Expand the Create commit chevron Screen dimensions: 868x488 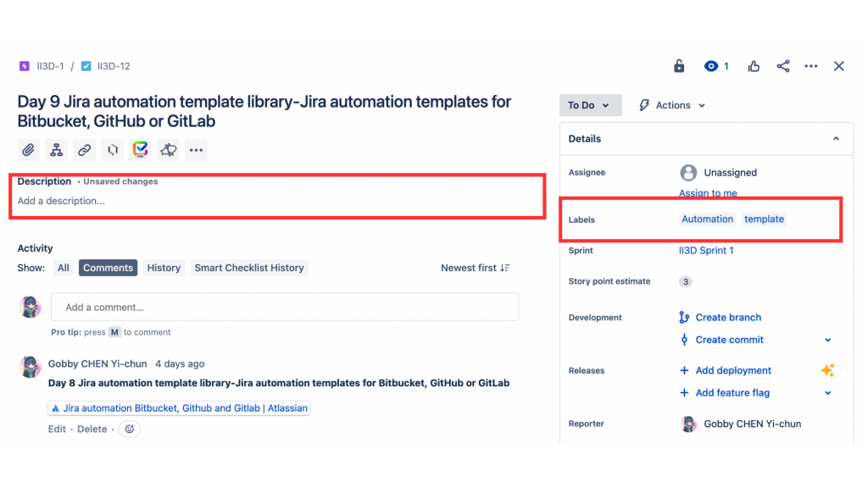[x=827, y=340]
